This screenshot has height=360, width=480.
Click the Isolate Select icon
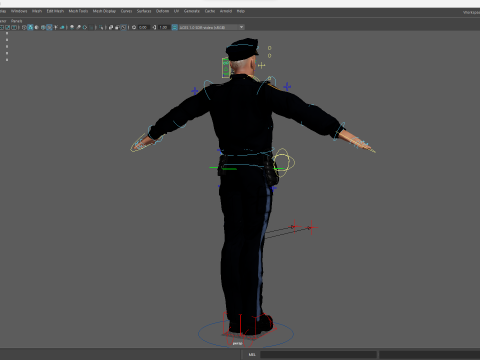coord(101,27)
